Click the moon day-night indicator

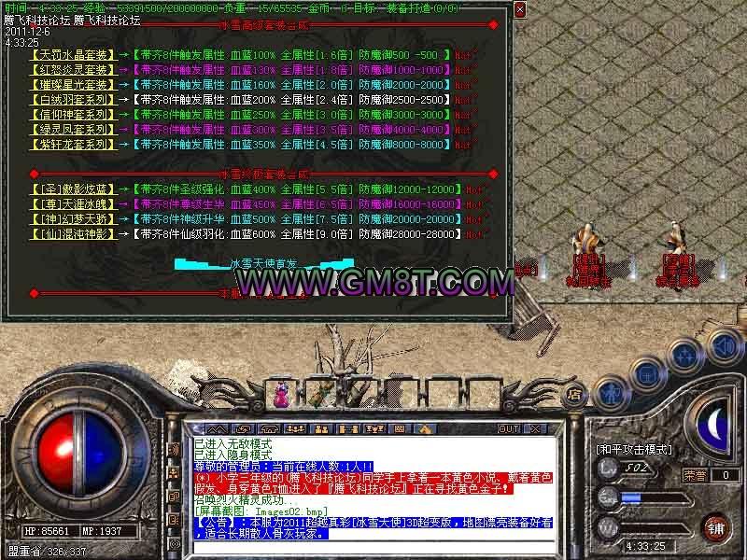pos(712,426)
